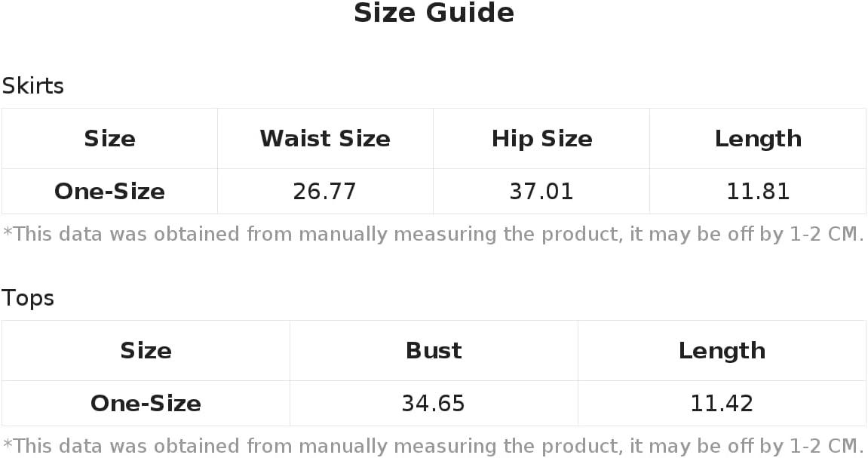The image size is (868, 458).
Task: Click the Size header in Tops table
Action: 146,351
